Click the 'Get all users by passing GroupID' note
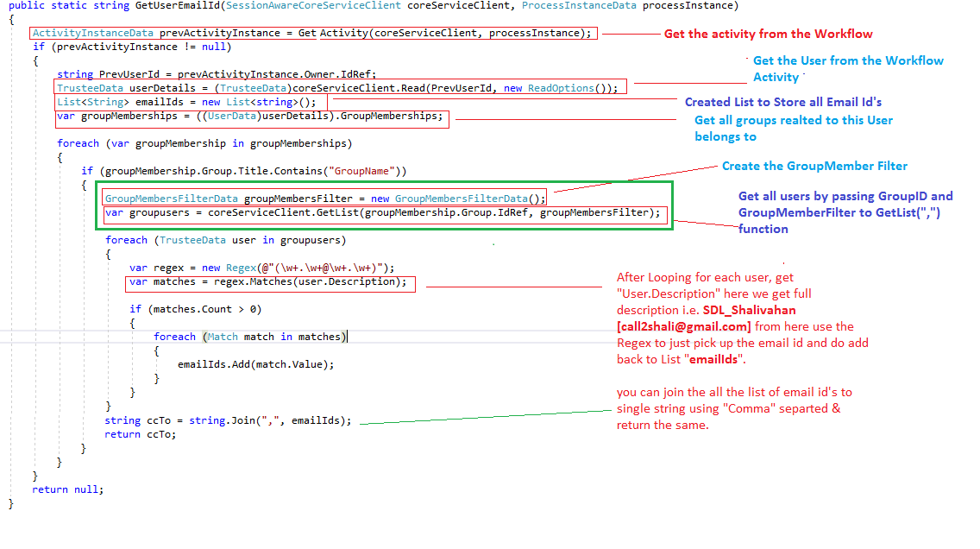 [x=845, y=212]
